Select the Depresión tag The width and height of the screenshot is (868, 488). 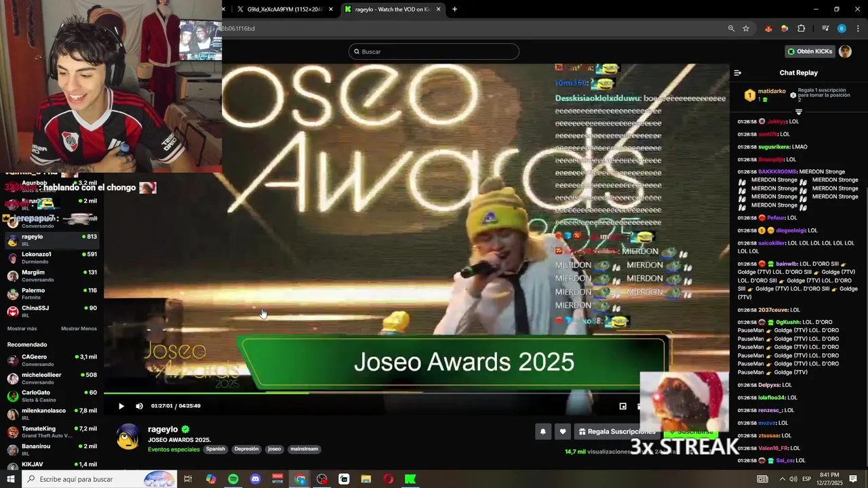coord(247,449)
